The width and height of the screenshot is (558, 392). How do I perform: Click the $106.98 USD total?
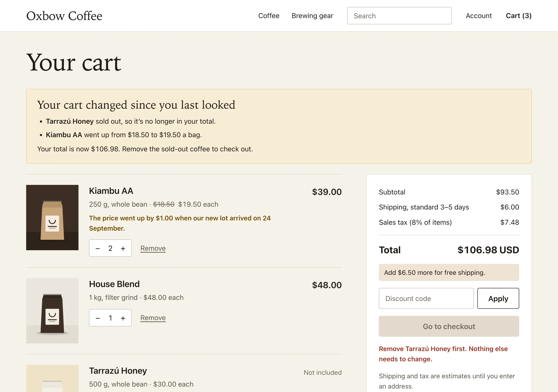tap(488, 250)
